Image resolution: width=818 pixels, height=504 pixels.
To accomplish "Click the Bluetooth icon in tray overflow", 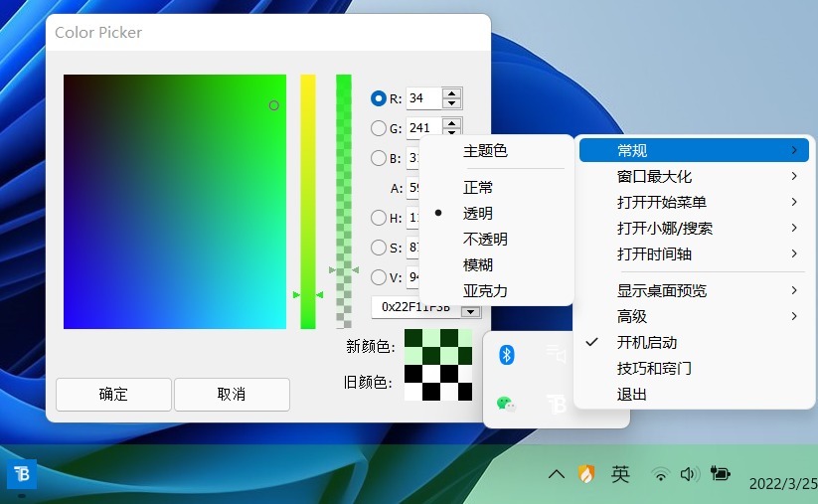I will coord(506,355).
